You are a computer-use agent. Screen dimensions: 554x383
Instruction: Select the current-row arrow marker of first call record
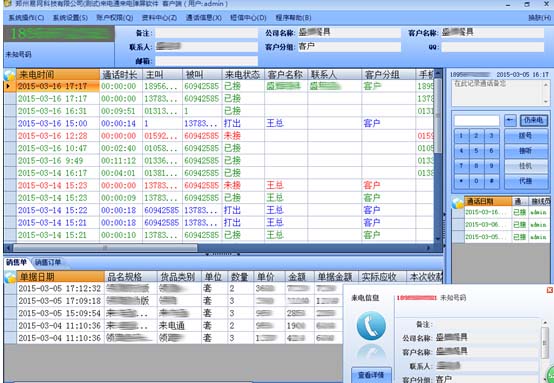click(x=10, y=86)
